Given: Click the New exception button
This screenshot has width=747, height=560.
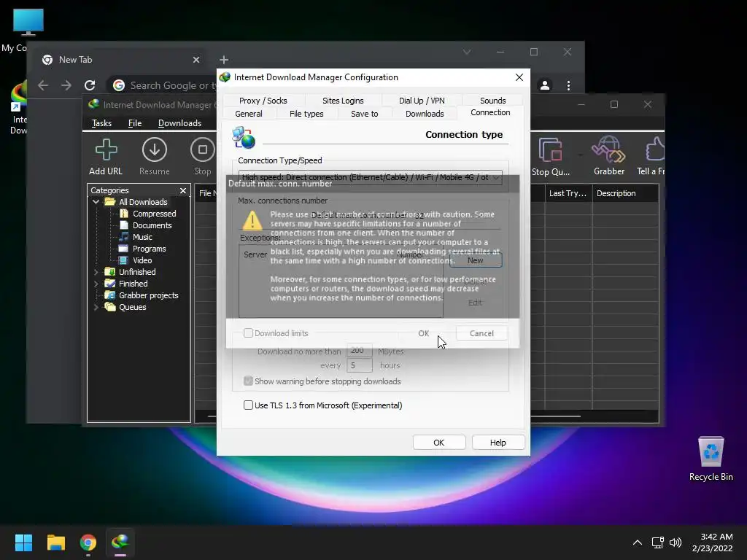Looking at the screenshot, I should pyautogui.click(x=476, y=260).
